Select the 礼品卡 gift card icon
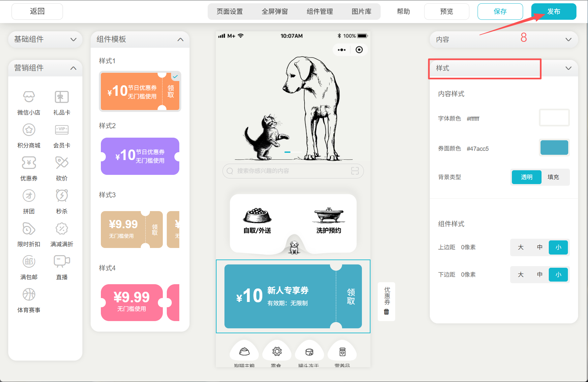 click(x=62, y=97)
